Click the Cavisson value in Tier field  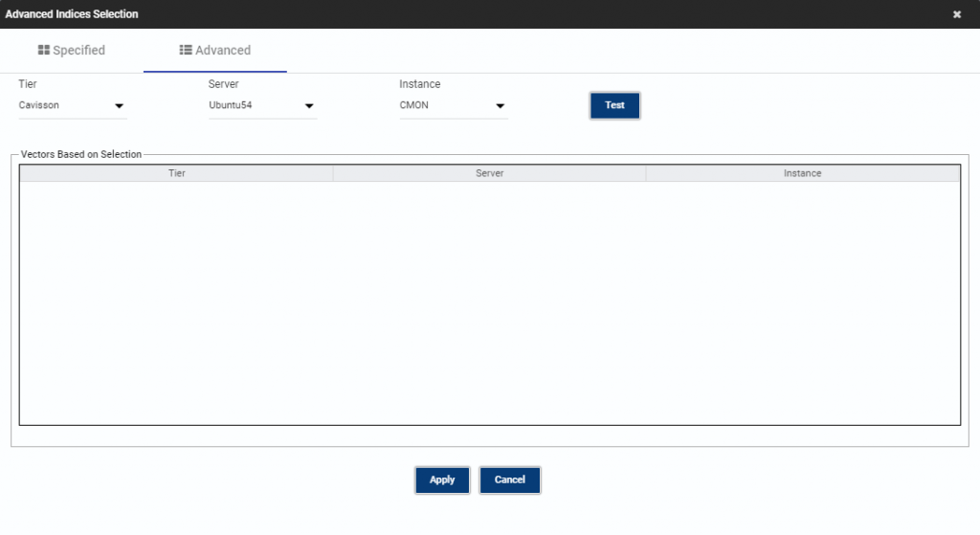(39, 105)
